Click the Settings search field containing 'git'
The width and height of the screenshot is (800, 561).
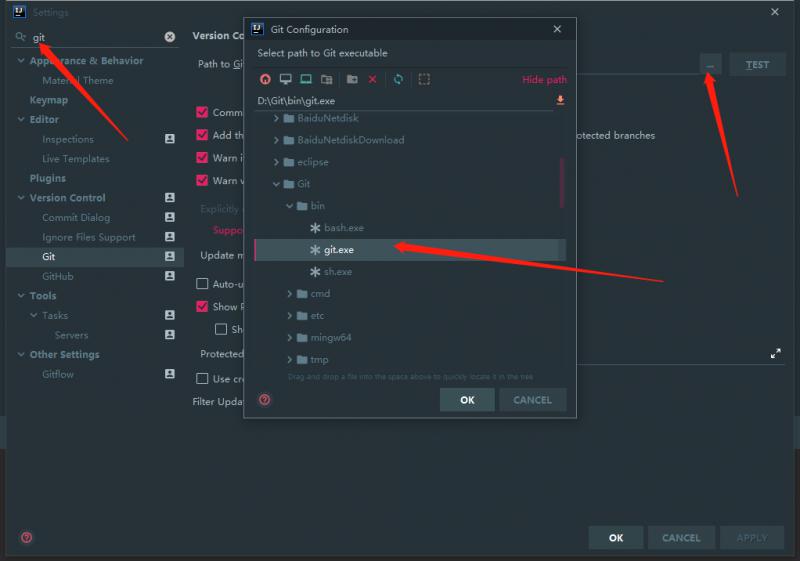(97, 37)
